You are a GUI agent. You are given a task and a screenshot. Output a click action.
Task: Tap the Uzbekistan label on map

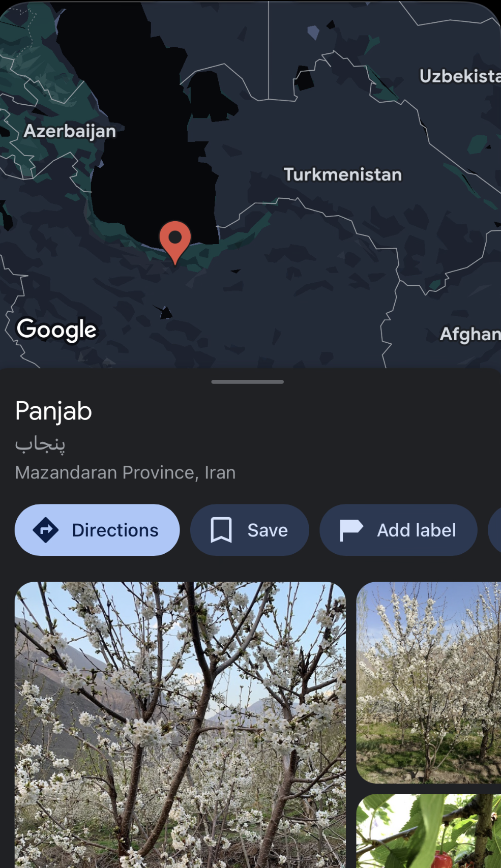pos(460,76)
